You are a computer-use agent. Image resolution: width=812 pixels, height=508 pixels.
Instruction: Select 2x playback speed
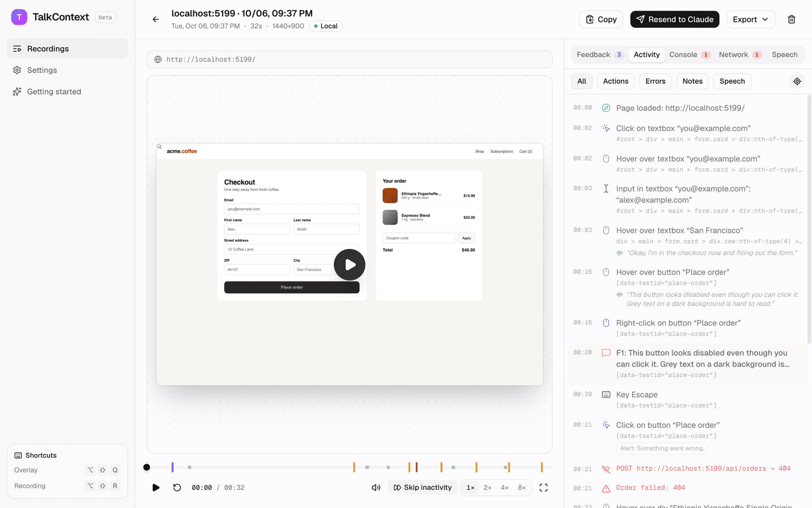(487, 488)
